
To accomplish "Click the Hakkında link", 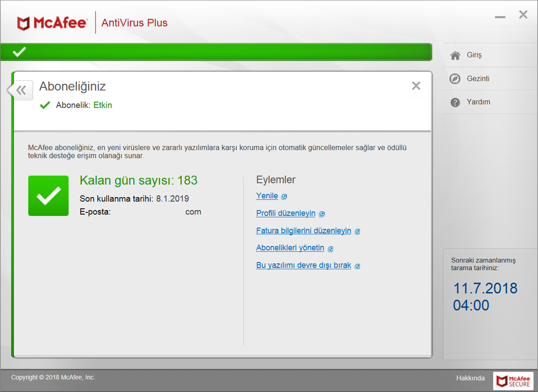I will [470, 378].
